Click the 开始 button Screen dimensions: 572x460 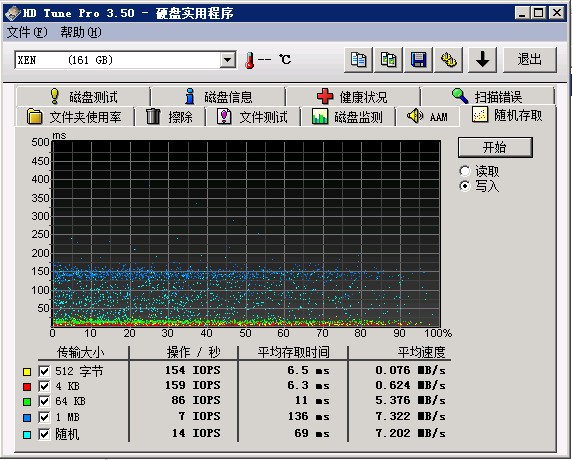pos(495,147)
